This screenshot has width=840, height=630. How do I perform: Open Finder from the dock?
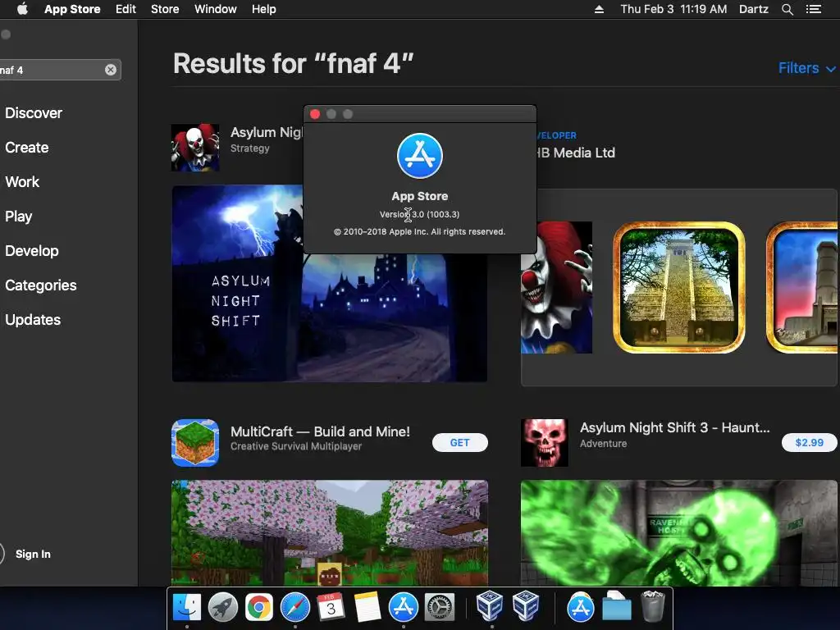[187, 608]
